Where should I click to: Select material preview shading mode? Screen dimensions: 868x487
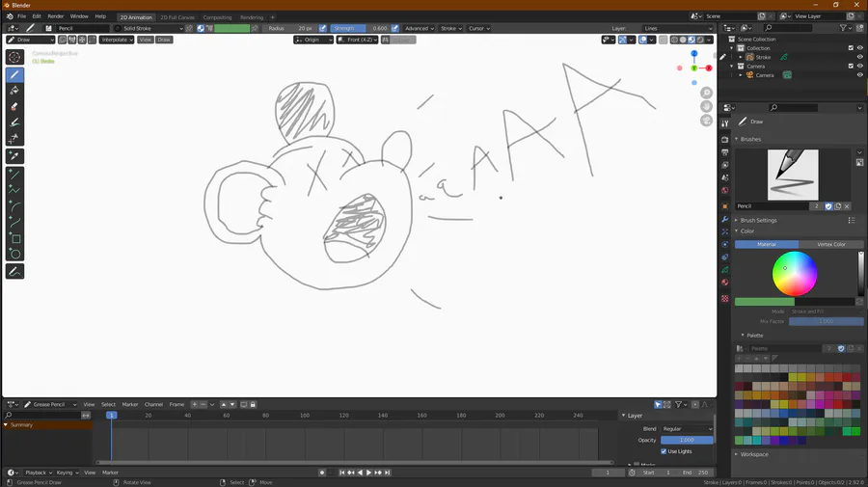(692, 40)
